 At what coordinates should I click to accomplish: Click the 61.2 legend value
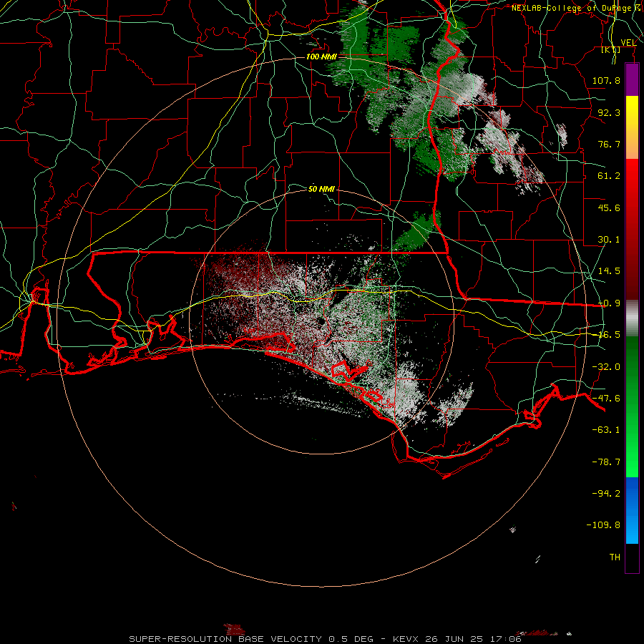609,176
